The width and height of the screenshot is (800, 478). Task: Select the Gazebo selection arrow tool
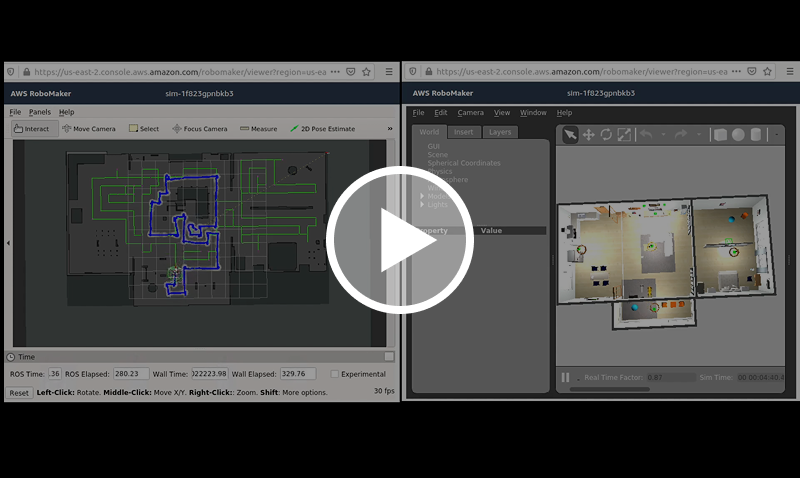[570, 135]
